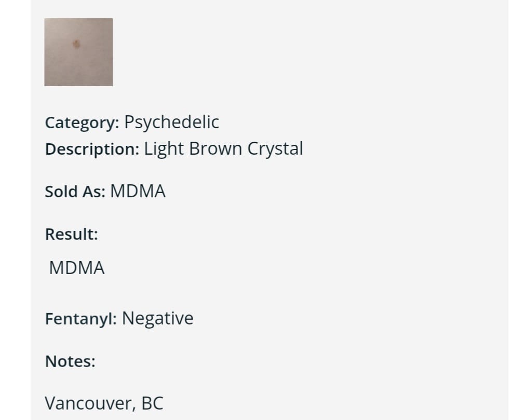511x420 pixels.
Task: Click the white margin left of card
Action: [15, 210]
